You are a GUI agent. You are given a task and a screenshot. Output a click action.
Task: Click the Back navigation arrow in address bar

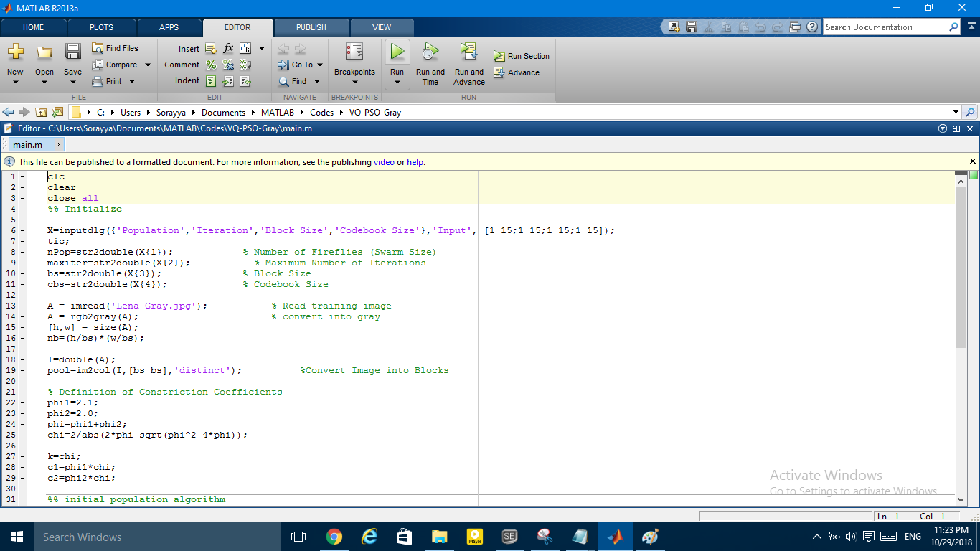tap(9, 112)
